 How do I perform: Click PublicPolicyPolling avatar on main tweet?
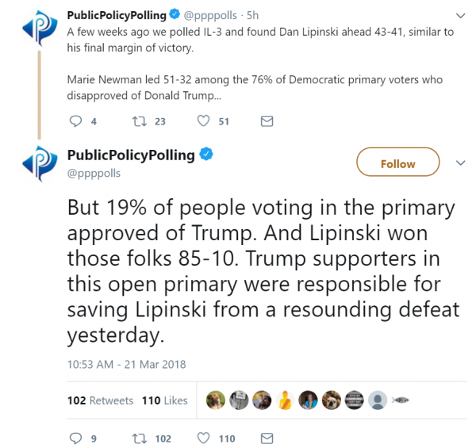pyautogui.click(x=40, y=163)
